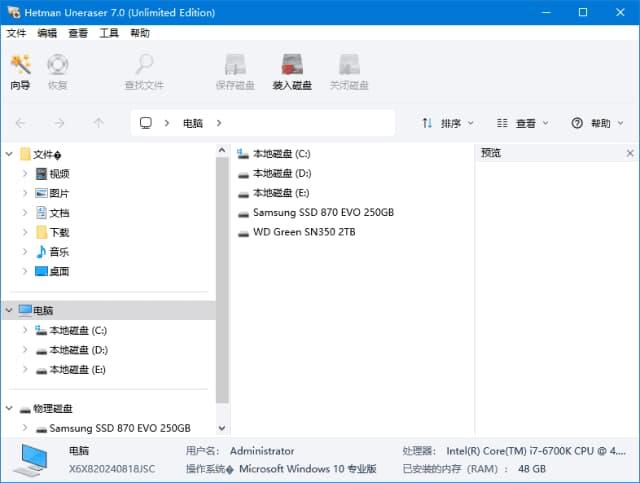Expand the 视频 folder in tree
This screenshot has width=640, height=483.
(x=26, y=174)
